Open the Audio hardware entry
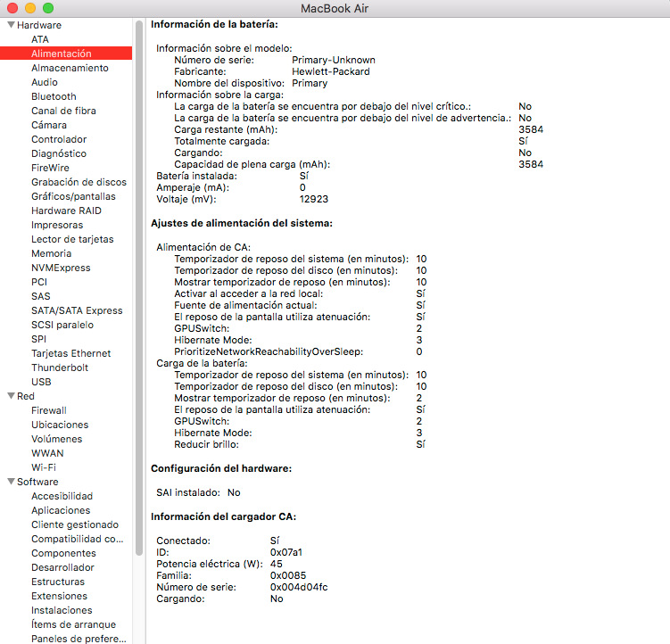The width and height of the screenshot is (670, 644). coord(45,82)
